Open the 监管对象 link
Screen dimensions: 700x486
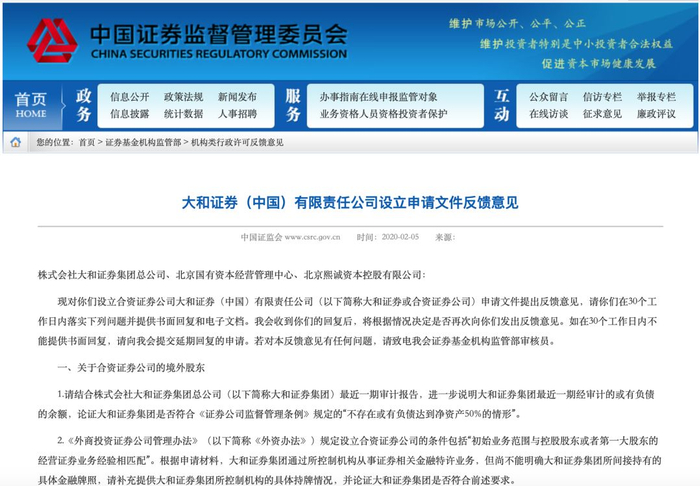[x=418, y=97]
